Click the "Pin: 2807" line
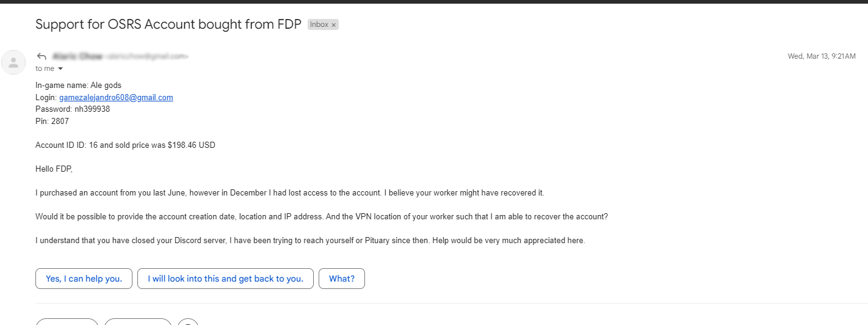This screenshot has width=868, height=325. pyautogui.click(x=52, y=121)
